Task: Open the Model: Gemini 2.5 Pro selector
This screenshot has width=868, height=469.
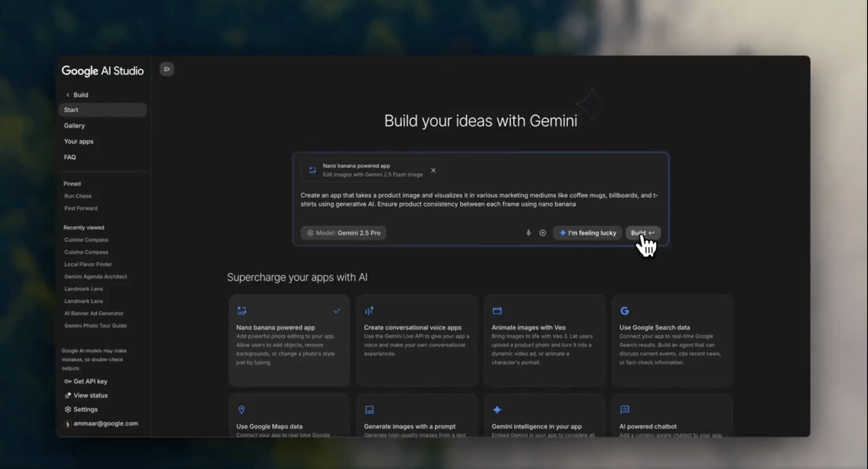Action: [343, 233]
